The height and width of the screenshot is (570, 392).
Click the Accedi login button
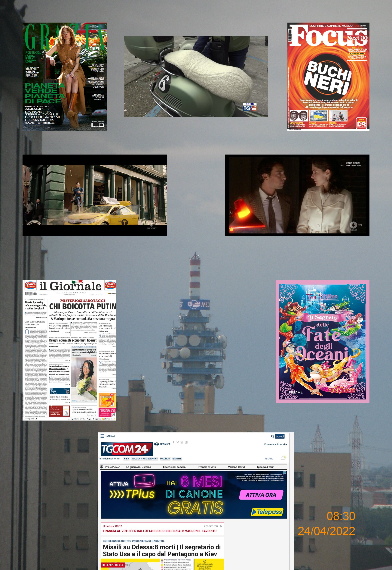pos(280,436)
